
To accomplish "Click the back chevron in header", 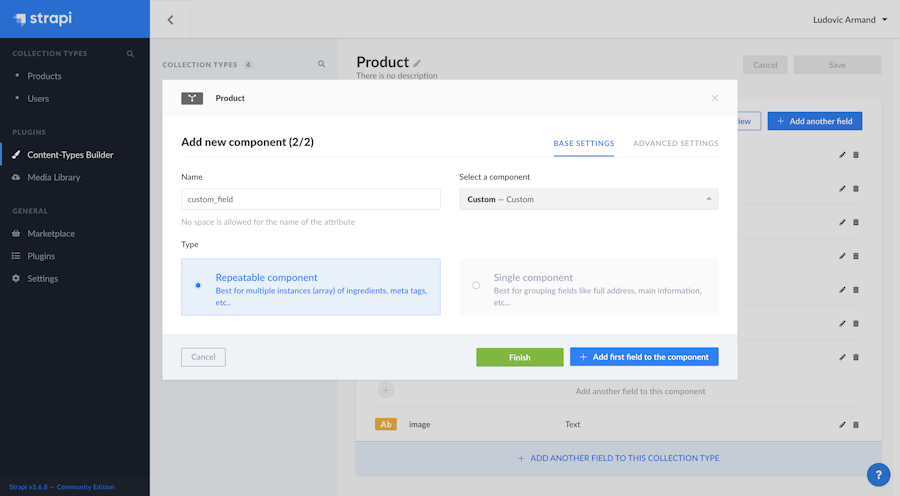I will click(170, 20).
